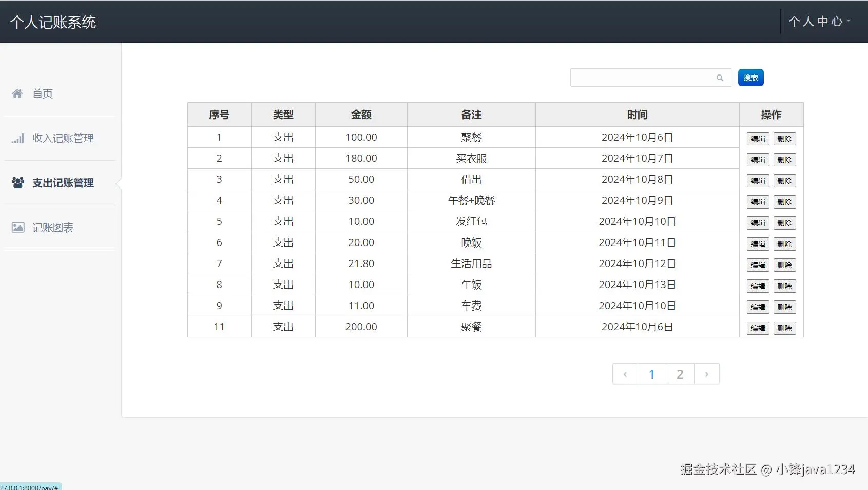868x490 pixels.
Task: Click the users icon beside 支出记账管理
Action: pyautogui.click(x=18, y=182)
